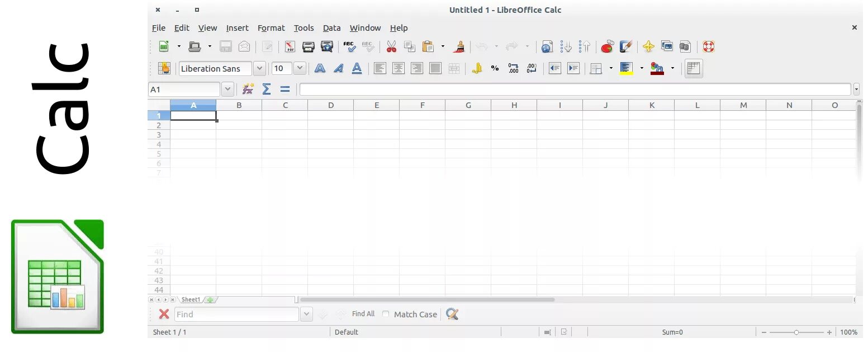The width and height of the screenshot is (868, 352).
Task: Apply yellow background color
Action: point(627,68)
